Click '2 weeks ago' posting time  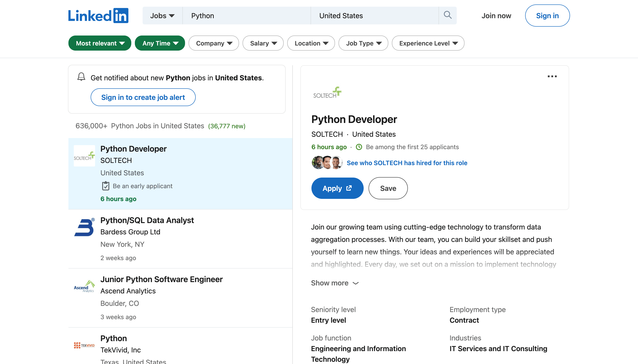[118, 258]
